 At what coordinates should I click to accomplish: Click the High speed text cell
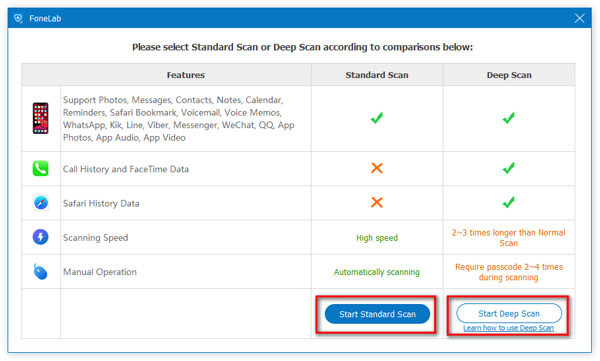tap(377, 238)
